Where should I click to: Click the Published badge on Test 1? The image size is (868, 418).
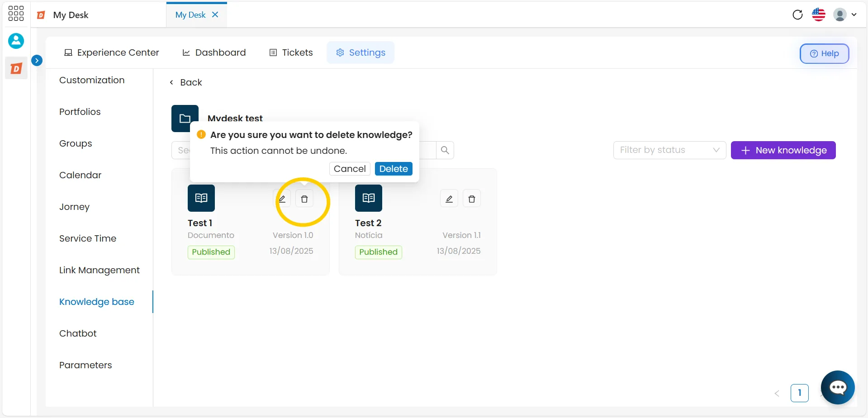click(211, 252)
